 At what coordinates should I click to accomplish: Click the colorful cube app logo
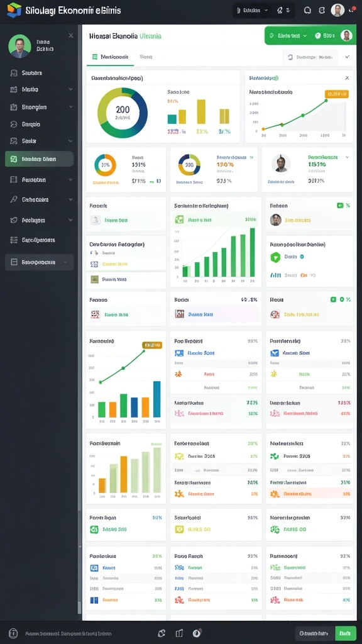tap(14, 10)
